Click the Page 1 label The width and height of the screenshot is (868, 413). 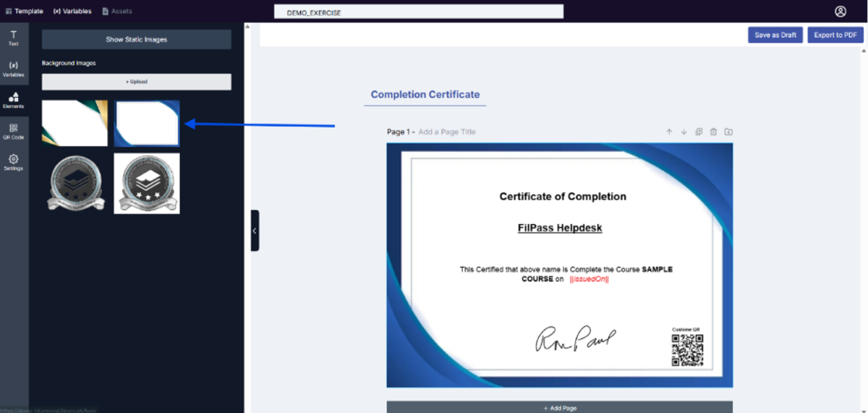(399, 132)
